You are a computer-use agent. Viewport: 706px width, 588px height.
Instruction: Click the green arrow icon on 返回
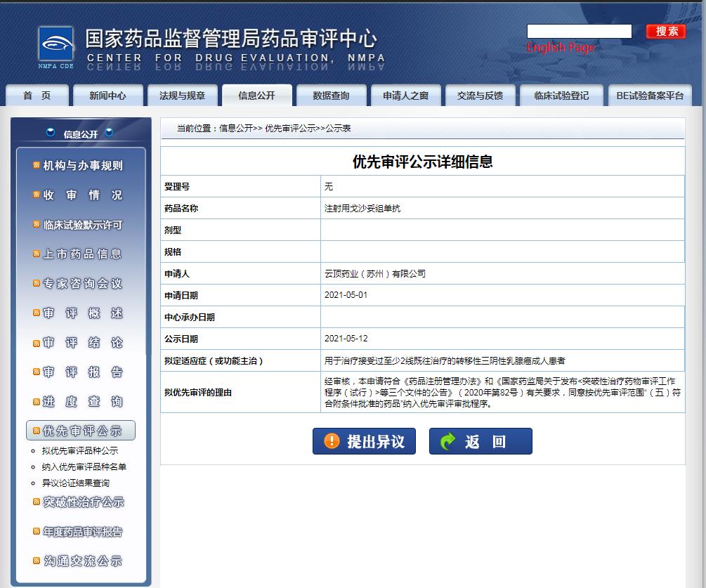(447, 441)
